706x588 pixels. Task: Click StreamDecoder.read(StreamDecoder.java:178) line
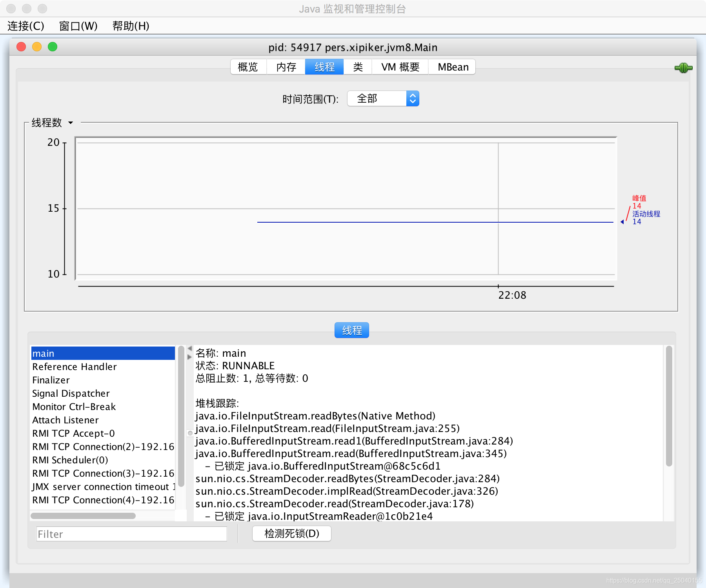pyautogui.click(x=335, y=504)
